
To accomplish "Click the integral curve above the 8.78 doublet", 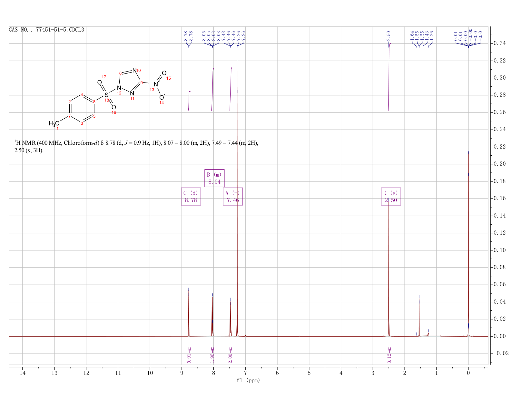I will 189,101.
